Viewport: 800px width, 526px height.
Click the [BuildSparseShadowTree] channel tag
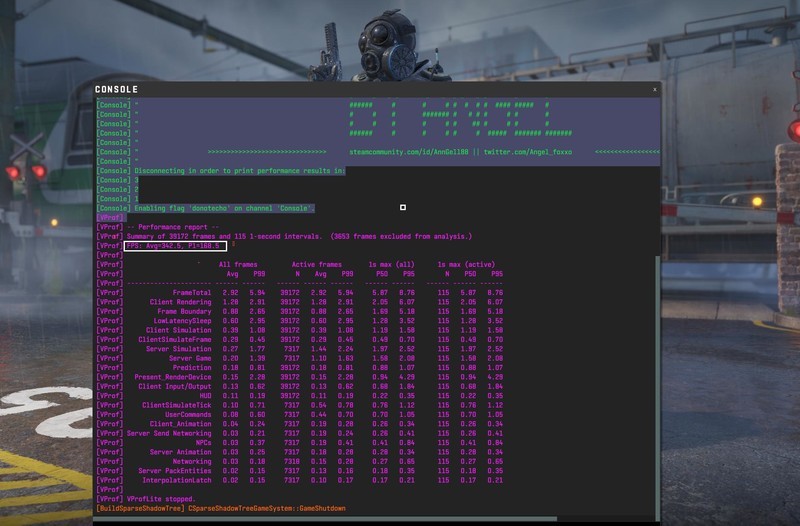click(x=140, y=508)
